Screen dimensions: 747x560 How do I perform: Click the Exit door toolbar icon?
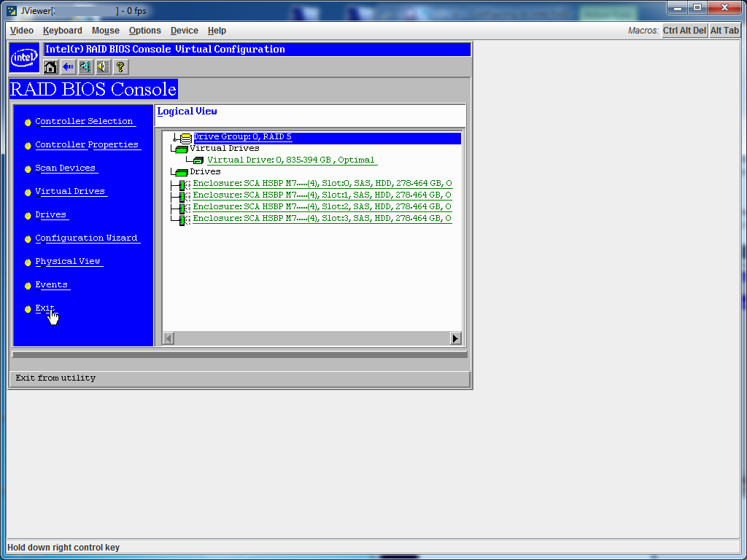click(86, 67)
